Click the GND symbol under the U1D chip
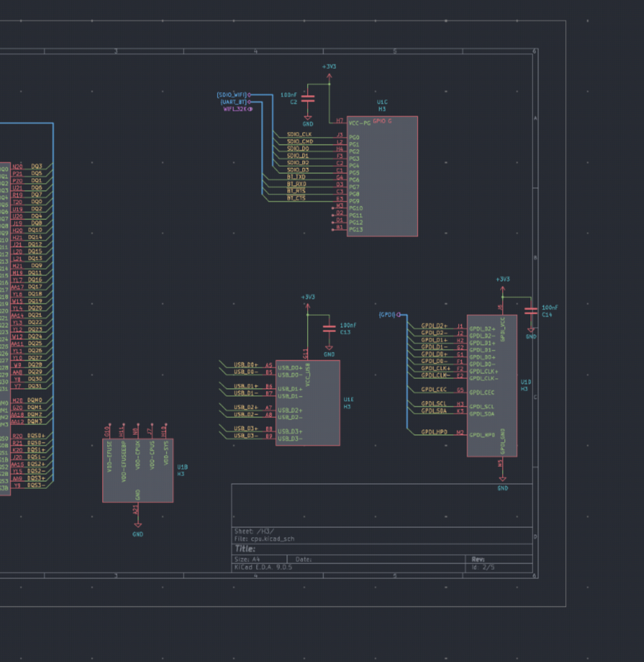Screen dimensions: 644x662 point(502,485)
